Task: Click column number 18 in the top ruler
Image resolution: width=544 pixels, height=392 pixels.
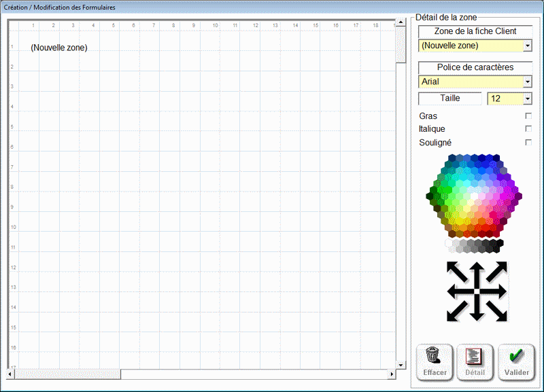Action: pos(375,25)
